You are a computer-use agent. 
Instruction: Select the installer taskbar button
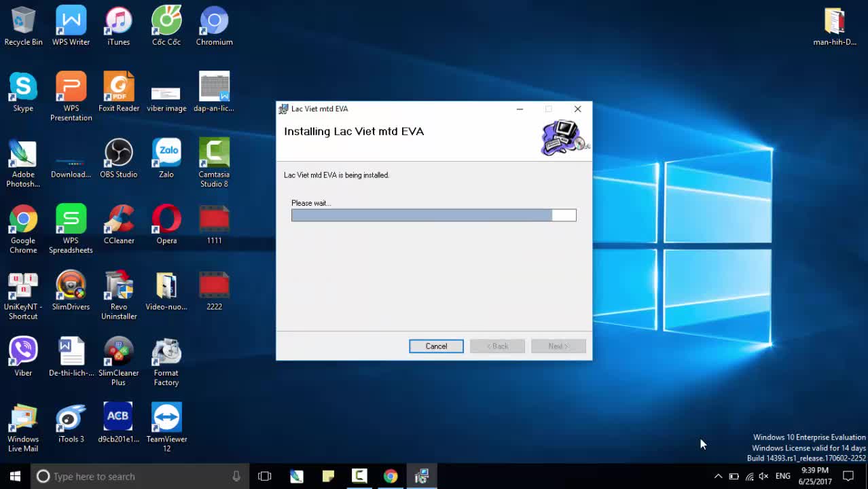[422, 476]
